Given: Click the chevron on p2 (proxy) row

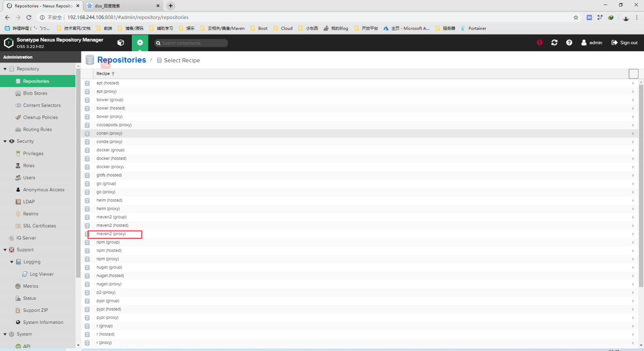Looking at the screenshot, I should pyautogui.click(x=633, y=293).
